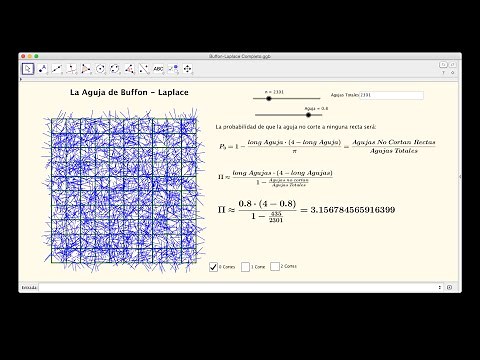This screenshot has width=480, height=360.
Task: Expand the graphics view style bar triangle
Action: pos(21,79)
